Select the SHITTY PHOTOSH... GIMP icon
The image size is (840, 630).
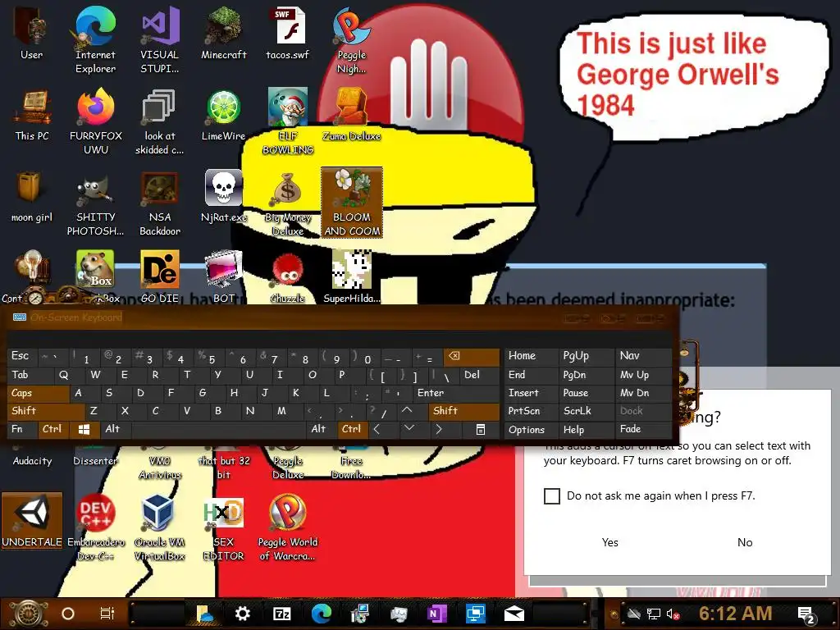pos(95,203)
